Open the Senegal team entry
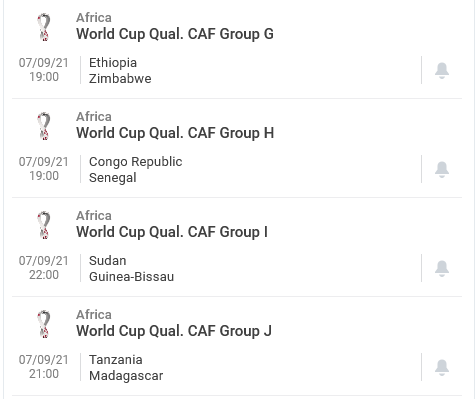The width and height of the screenshot is (475, 399). (x=113, y=178)
